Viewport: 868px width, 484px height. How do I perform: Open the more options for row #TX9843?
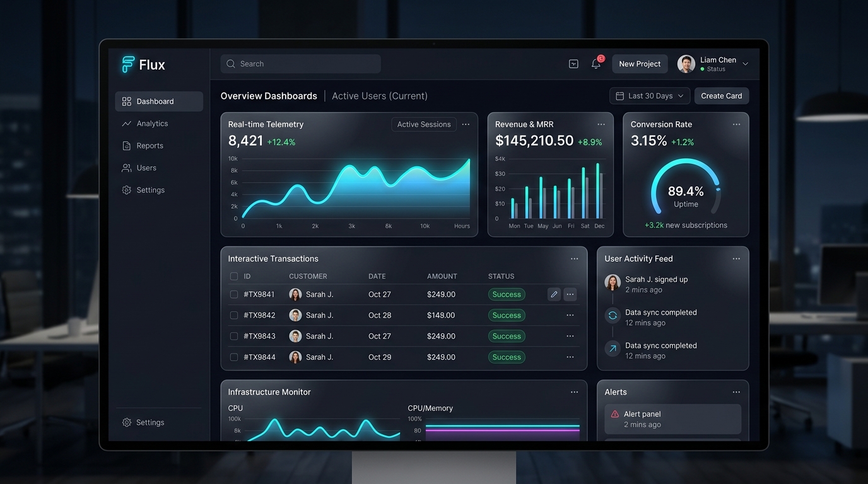pos(570,336)
